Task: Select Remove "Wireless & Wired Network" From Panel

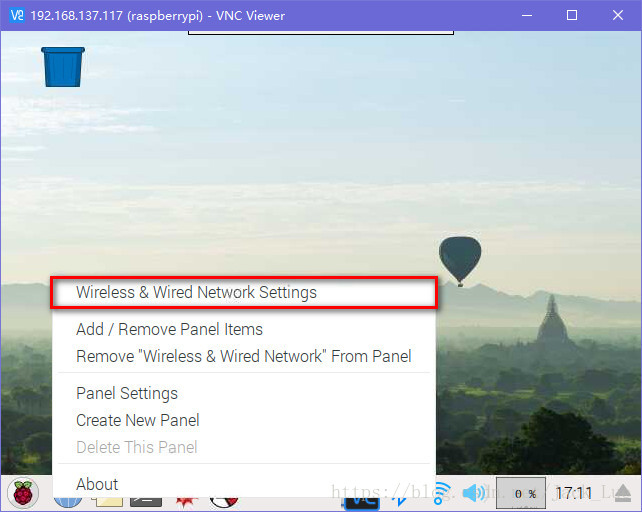Action: pyautogui.click(x=244, y=356)
